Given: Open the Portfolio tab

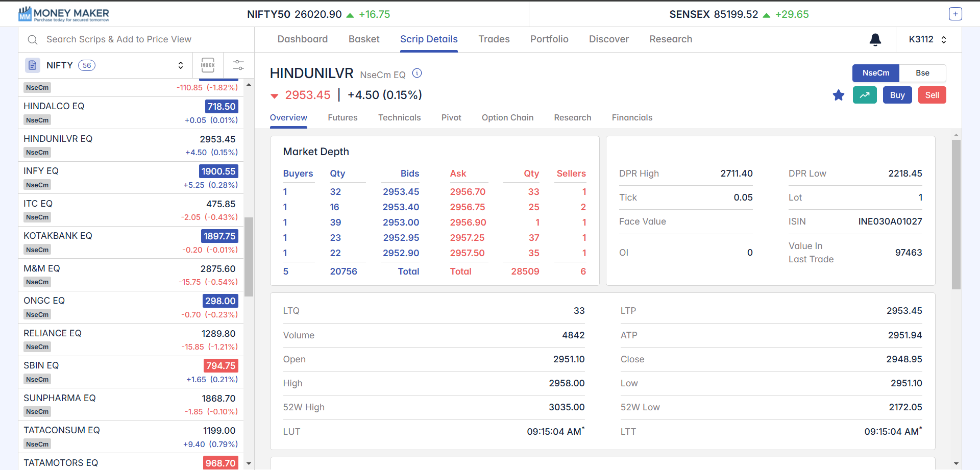Looking at the screenshot, I should 549,39.
